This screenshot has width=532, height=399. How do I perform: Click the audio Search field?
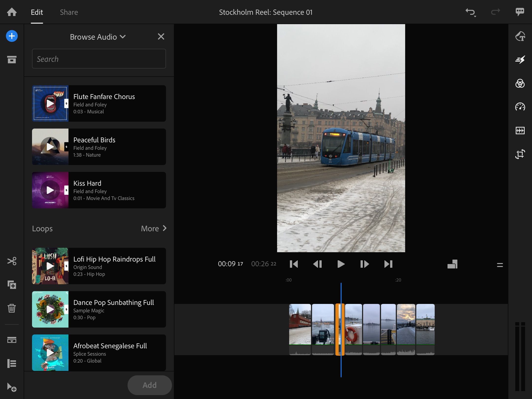click(99, 59)
